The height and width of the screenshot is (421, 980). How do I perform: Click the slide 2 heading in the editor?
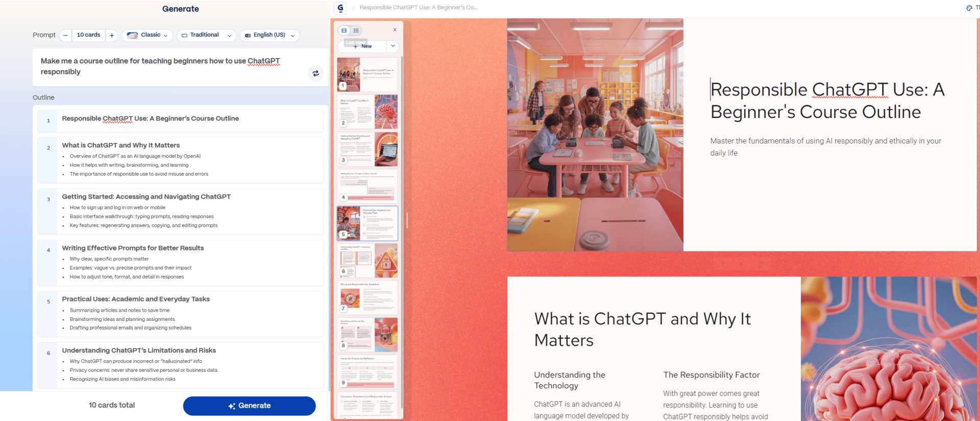[x=643, y=330]
